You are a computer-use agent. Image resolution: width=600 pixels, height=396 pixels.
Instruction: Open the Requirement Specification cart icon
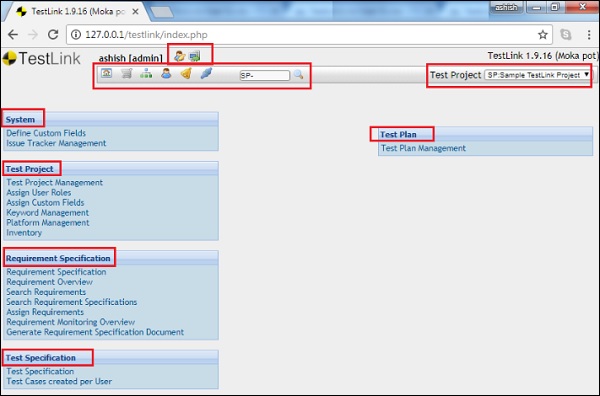point(126,73)
